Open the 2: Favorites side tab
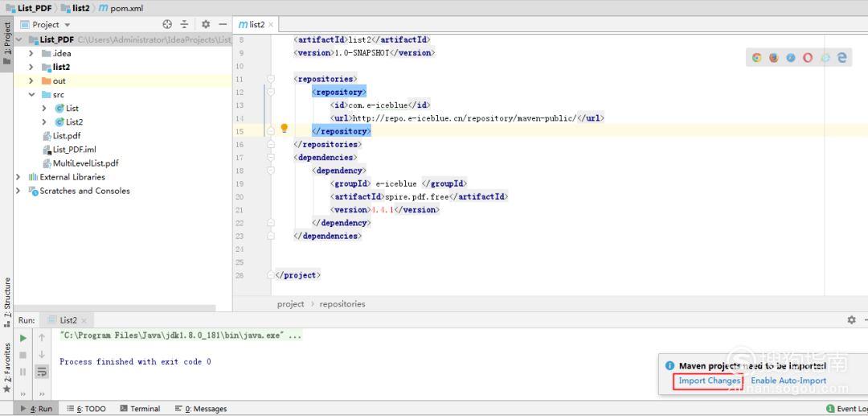This screenshot has width=868, height=416. [x=6, y=368]
